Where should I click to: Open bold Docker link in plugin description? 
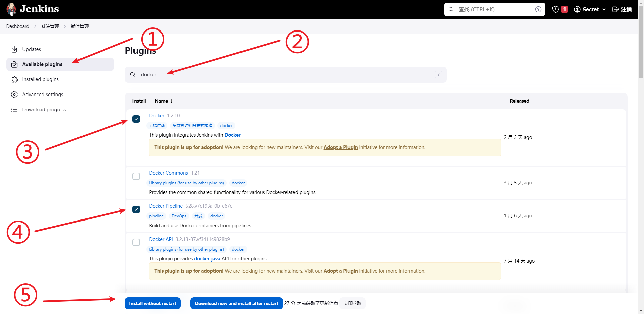[x=232, y=135]
